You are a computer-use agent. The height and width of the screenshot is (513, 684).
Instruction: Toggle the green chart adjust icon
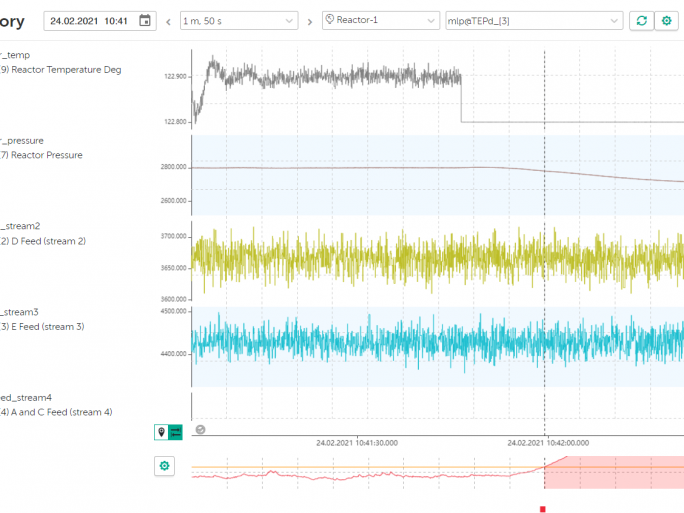175,432
